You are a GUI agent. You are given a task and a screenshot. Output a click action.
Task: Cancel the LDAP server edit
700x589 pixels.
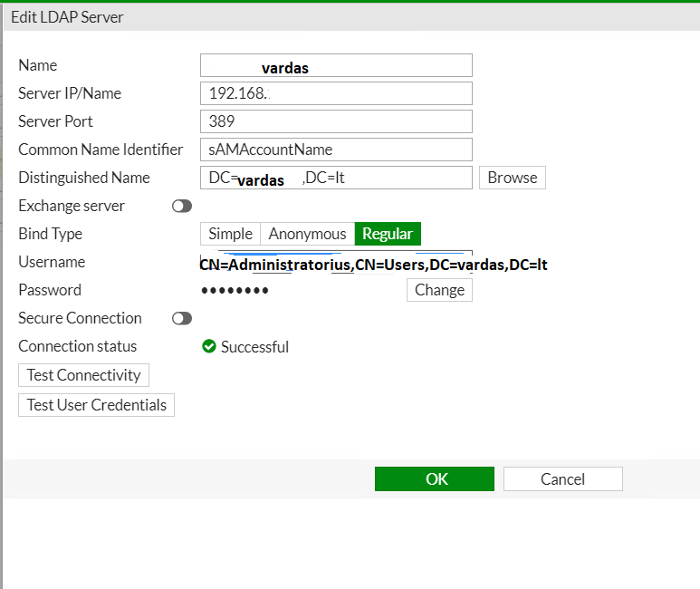[x=563, y=479]
